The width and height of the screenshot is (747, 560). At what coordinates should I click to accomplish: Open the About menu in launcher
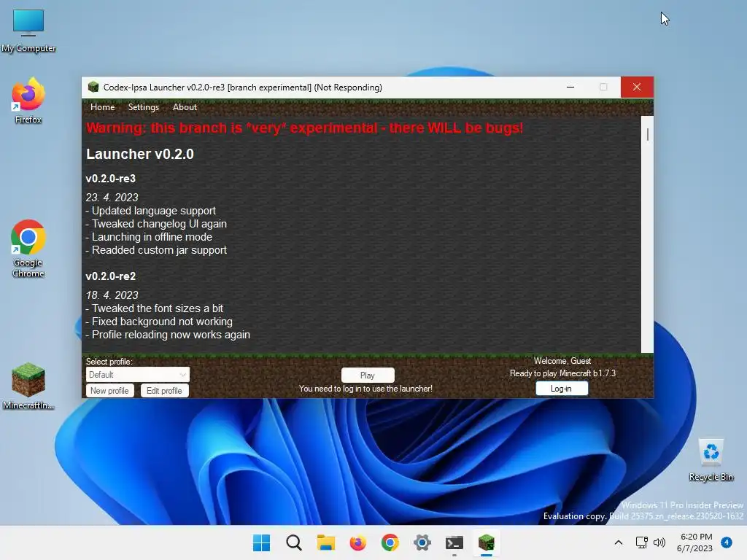click(185, 107)
